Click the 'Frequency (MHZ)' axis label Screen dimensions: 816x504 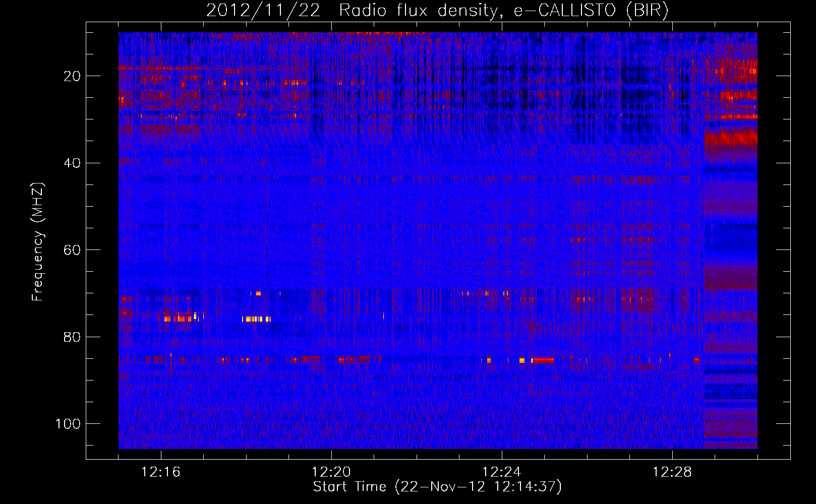coord(38,241)
